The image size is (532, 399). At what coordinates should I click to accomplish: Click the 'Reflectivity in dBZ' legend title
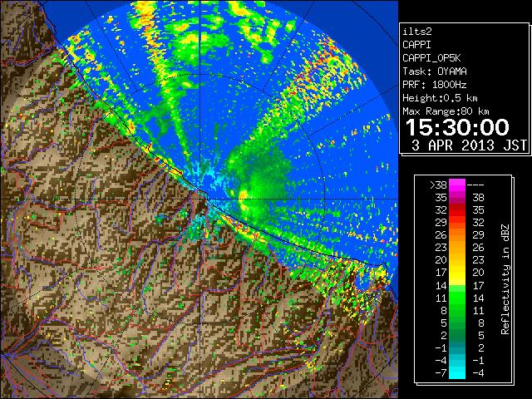tap(505, 279)
